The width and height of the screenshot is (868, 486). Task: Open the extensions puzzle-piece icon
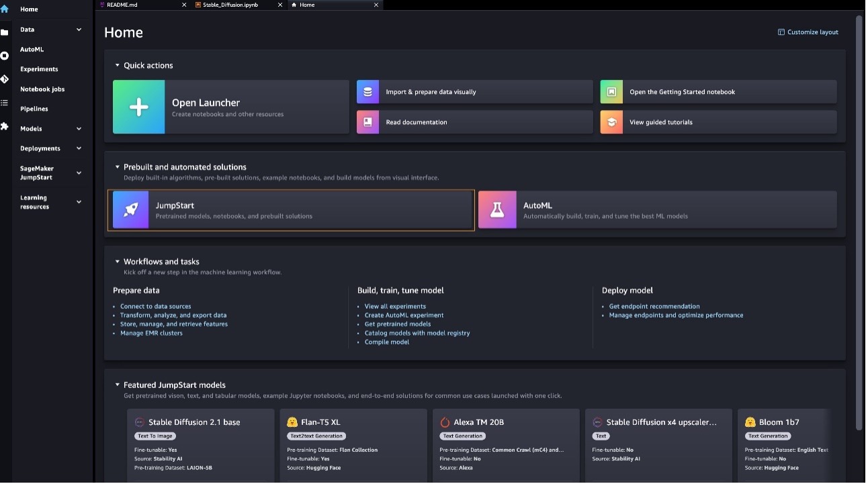point(5,126)
